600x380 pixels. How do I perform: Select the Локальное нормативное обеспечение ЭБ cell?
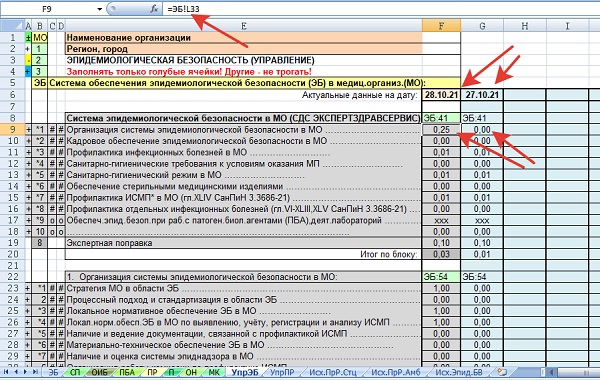click(x=243, y=311)
